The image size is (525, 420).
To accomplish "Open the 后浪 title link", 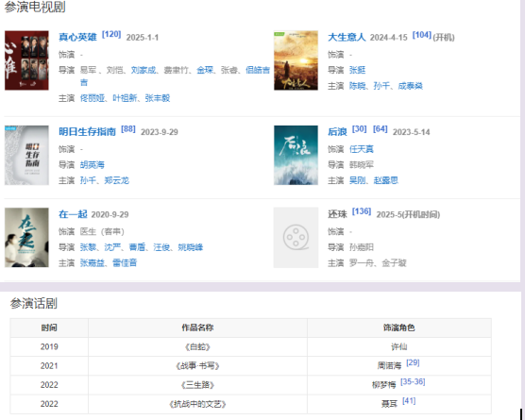I will [337, 132].
